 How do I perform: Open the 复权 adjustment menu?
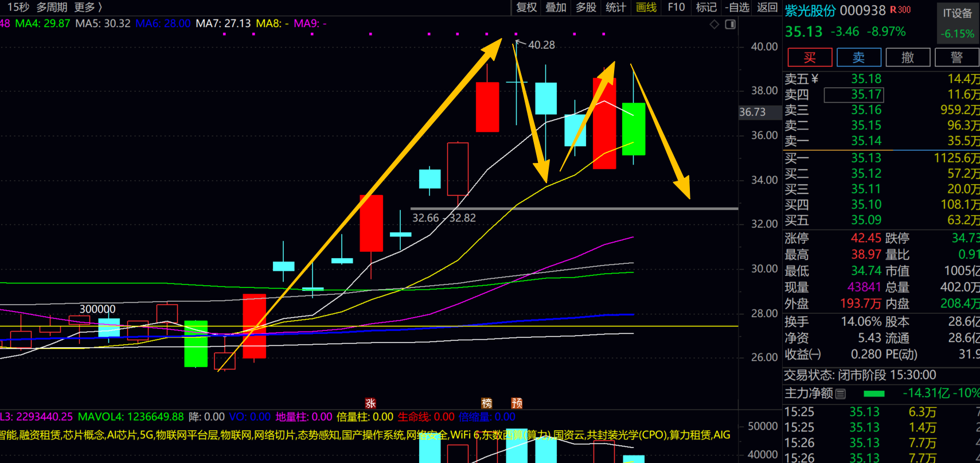pos(526,7)
